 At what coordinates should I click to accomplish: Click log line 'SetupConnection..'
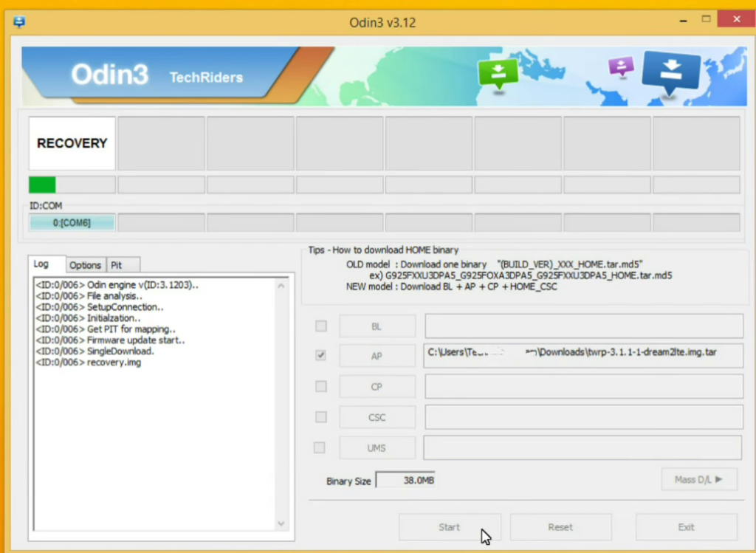coord(100,307)
